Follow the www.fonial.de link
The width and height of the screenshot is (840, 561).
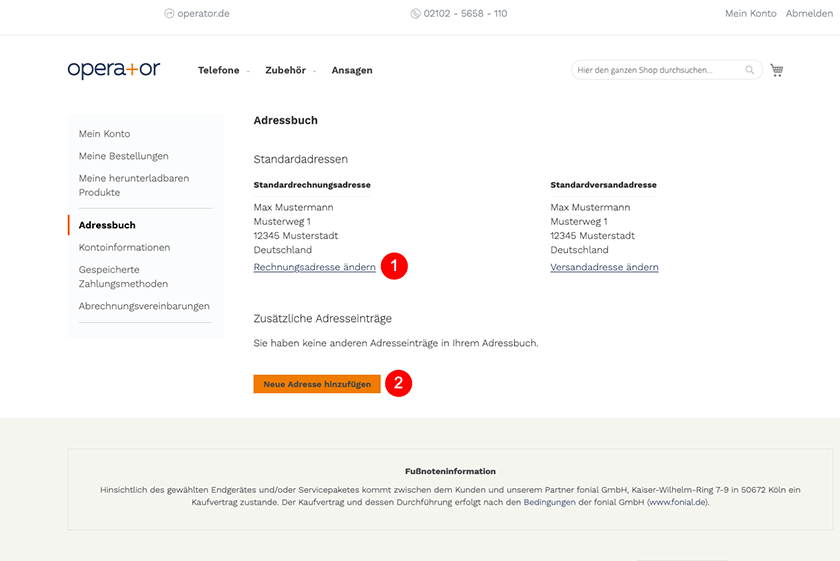pyautogui.click(x=678, y=502)
